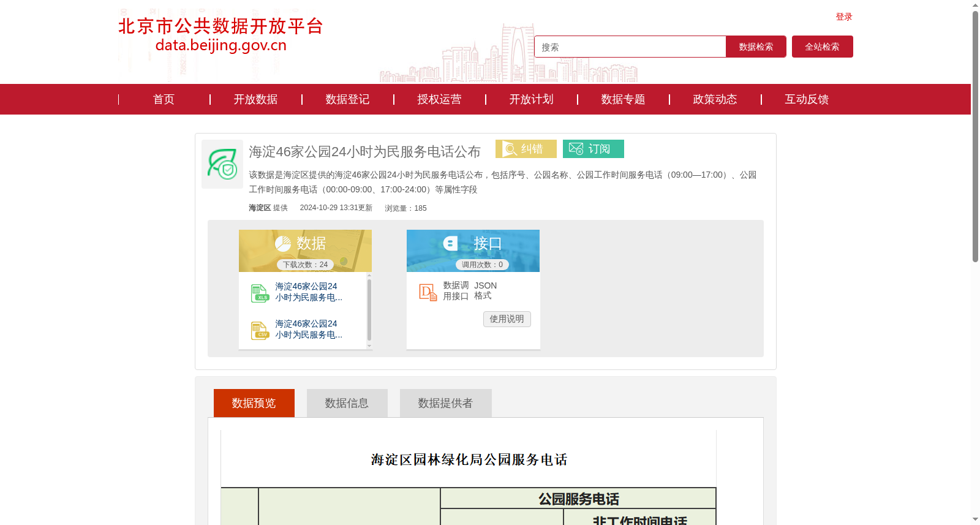Click the 纠错 error report button
The width and height of the screenshot is (980, 525).
click(526, 149)
